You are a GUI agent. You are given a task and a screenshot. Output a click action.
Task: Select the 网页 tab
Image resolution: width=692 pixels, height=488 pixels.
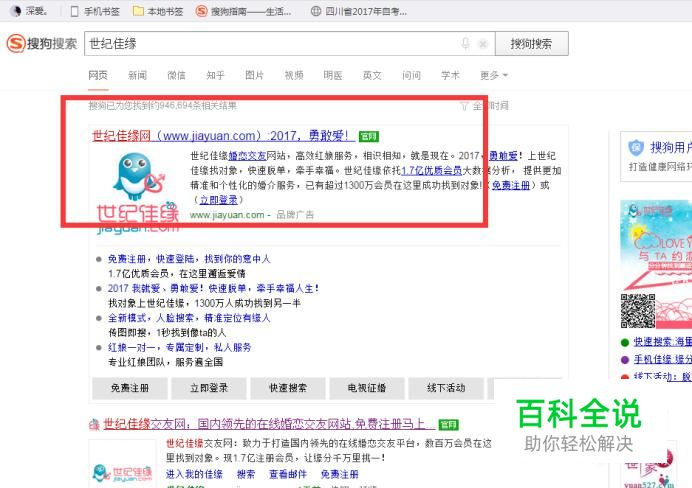[98, 75]
